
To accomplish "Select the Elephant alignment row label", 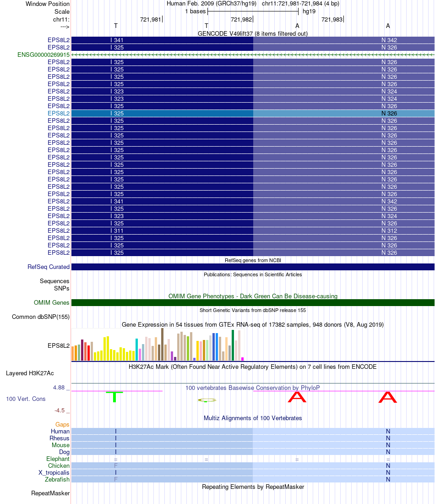I will pos(58,459).
